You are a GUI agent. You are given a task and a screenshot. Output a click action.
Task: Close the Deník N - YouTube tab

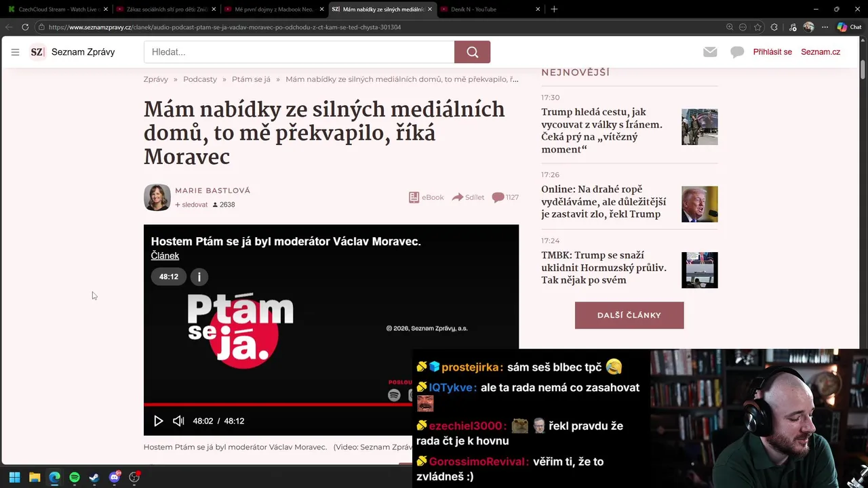coord(538,9)
